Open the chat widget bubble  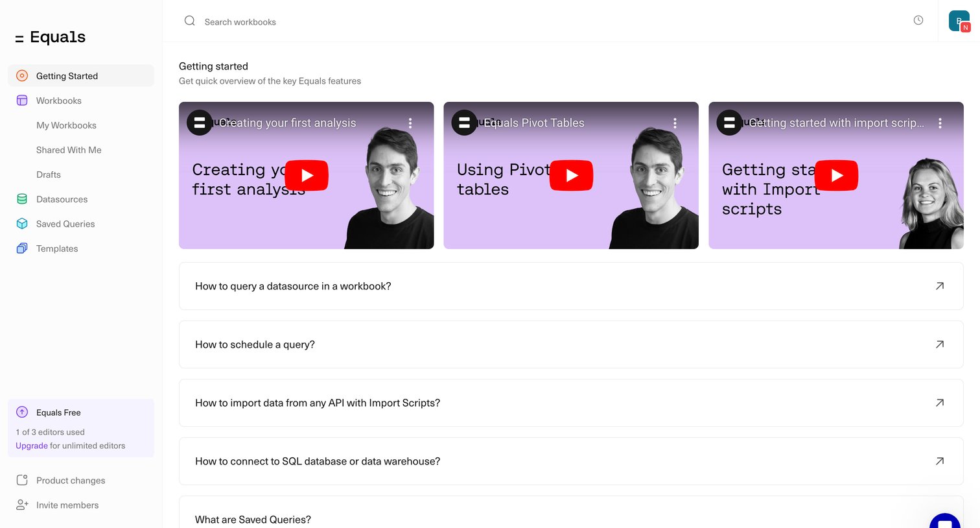click(945, 521)
